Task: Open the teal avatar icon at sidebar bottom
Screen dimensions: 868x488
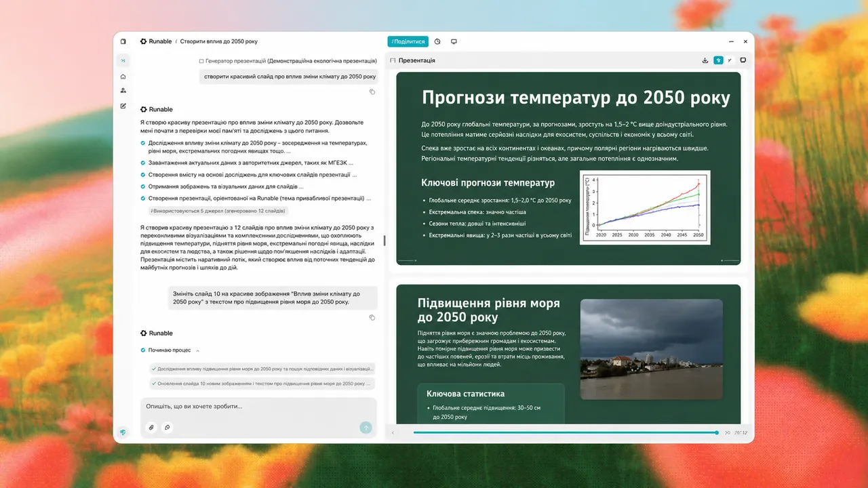Action: point(123,432)
